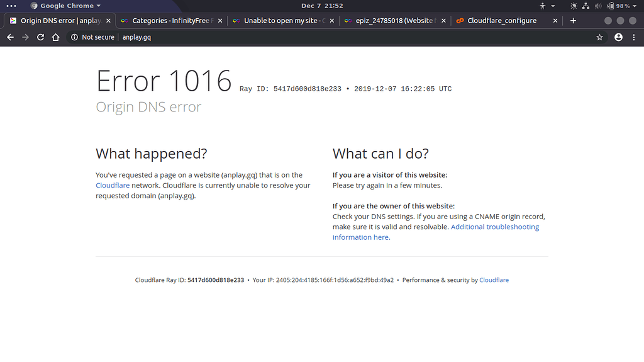
Task: Click the battery 98% indicator
Action: [619, 6]
